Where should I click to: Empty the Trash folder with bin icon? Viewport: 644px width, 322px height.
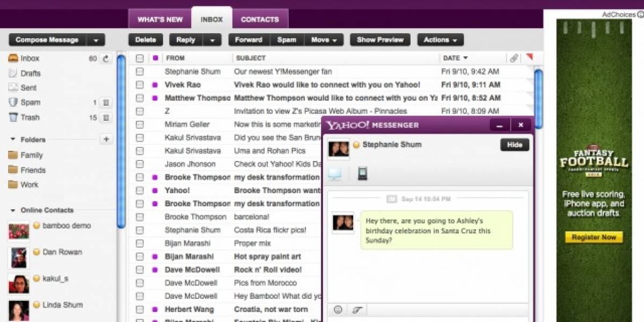pyautogui.click(x=106, y=118)
